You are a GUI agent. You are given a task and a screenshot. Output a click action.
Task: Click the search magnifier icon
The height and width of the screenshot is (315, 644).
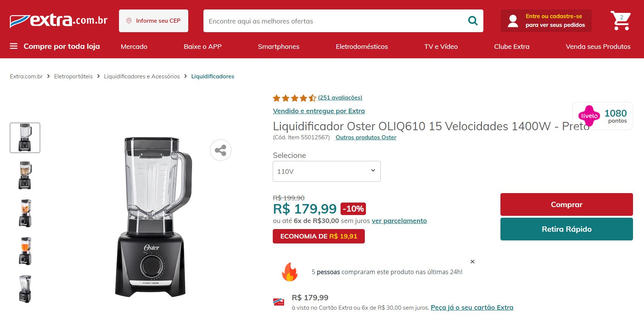click(473, 21)
